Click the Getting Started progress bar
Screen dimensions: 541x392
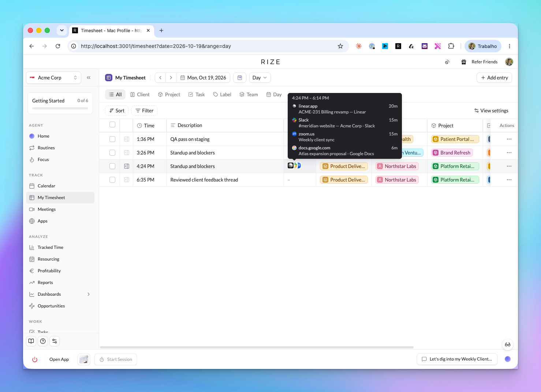[x=60, y=108]
